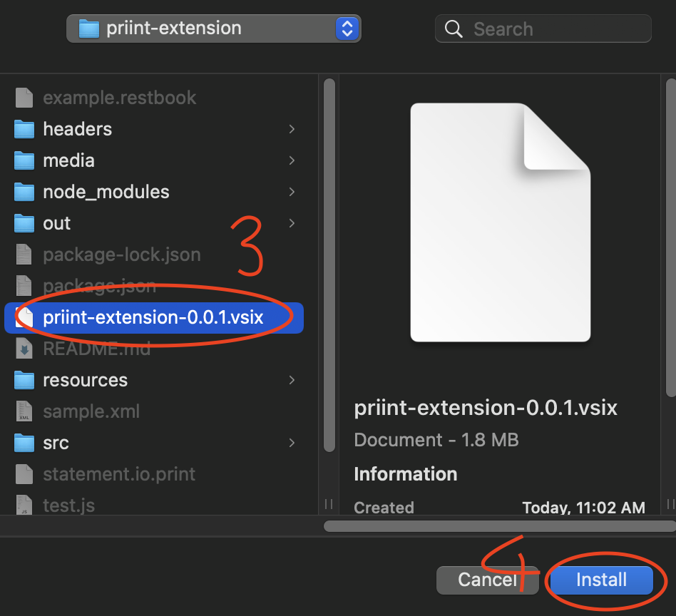Click the package.json file icon
Screen dimensions: 676x616
pos(24,286)
